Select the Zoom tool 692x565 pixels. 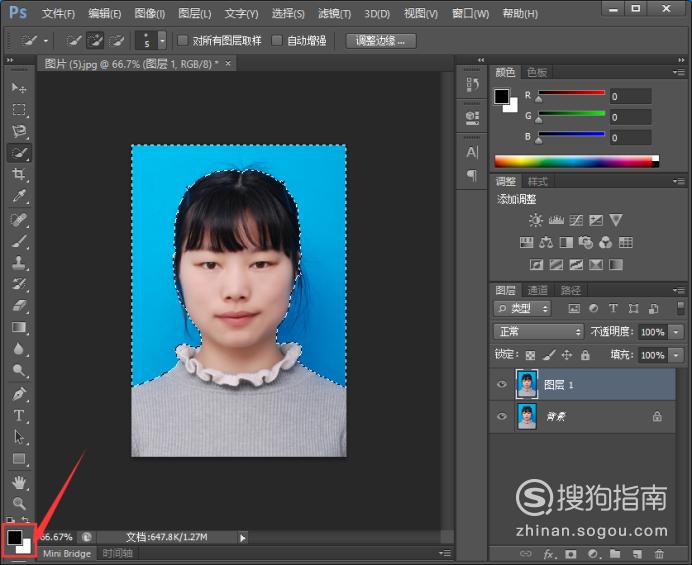pyautogui.click(x=19, y=503)
